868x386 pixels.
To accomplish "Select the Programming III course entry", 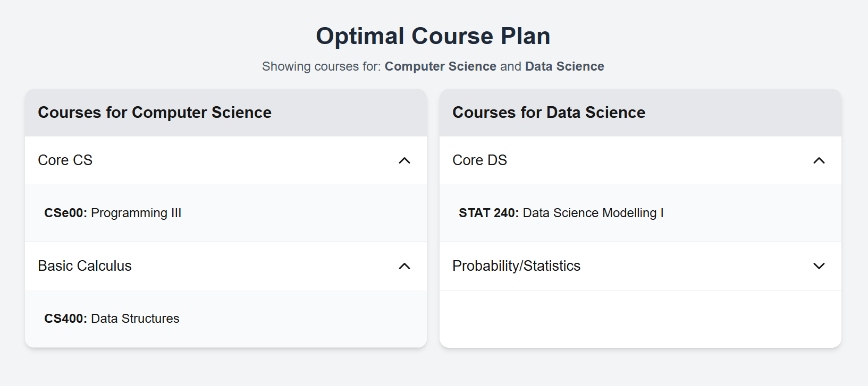I will click(x=136, y=213).
